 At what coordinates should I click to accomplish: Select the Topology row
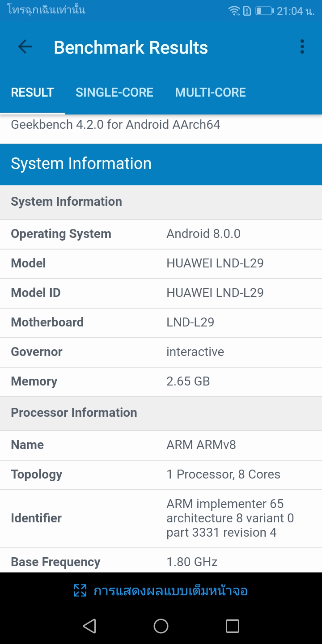[x=161, y=475]
